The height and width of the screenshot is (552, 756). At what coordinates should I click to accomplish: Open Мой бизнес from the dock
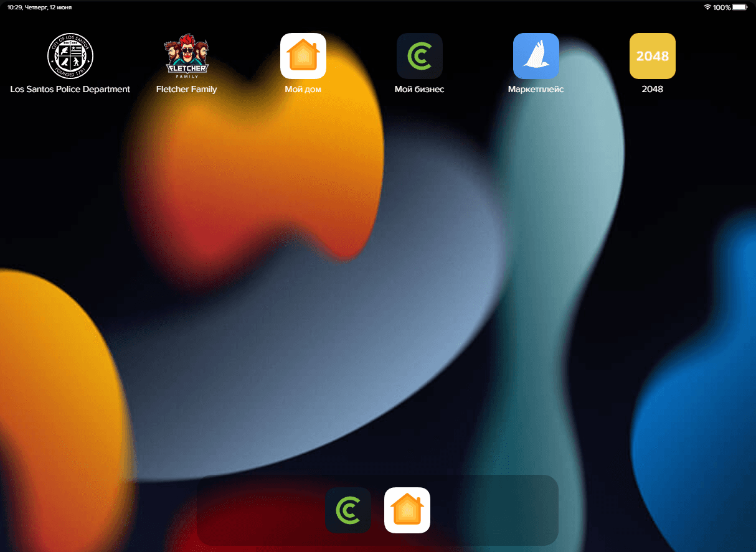click(348, 510)
